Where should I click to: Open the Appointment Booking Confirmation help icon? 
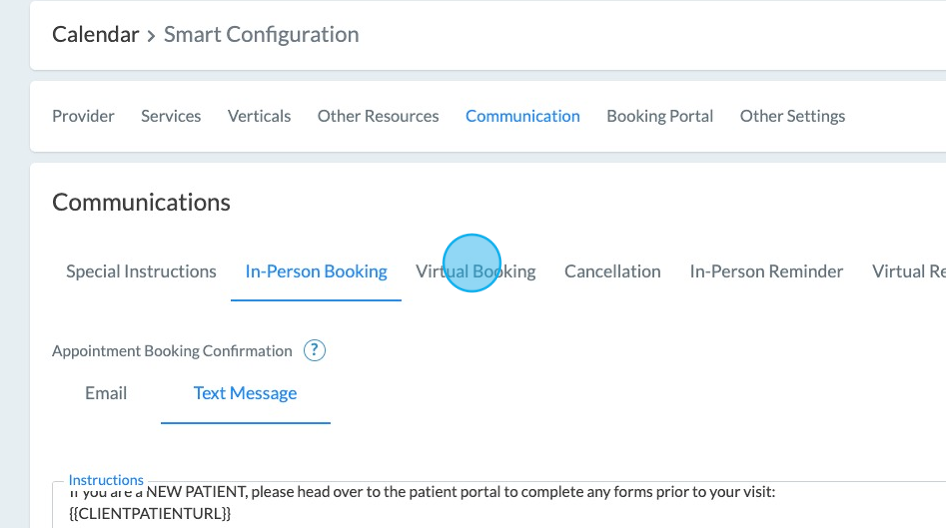315,350
